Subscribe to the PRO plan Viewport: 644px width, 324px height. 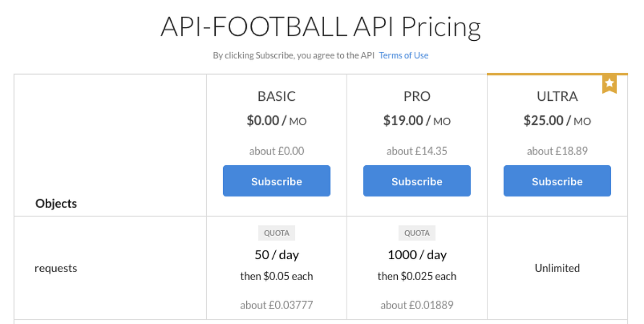tap(417, 181)
